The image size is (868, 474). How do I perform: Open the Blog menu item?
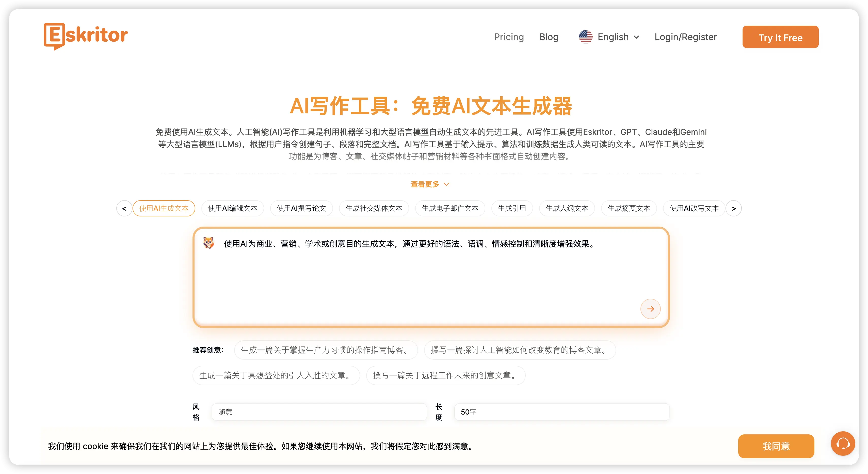click(x=549, y=37)
